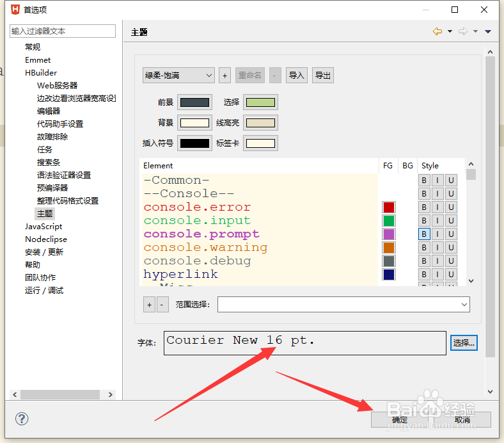Viewport: 504px width, 443px height.
Task: Change console.error red FG color
Action: tap(389, 207)
